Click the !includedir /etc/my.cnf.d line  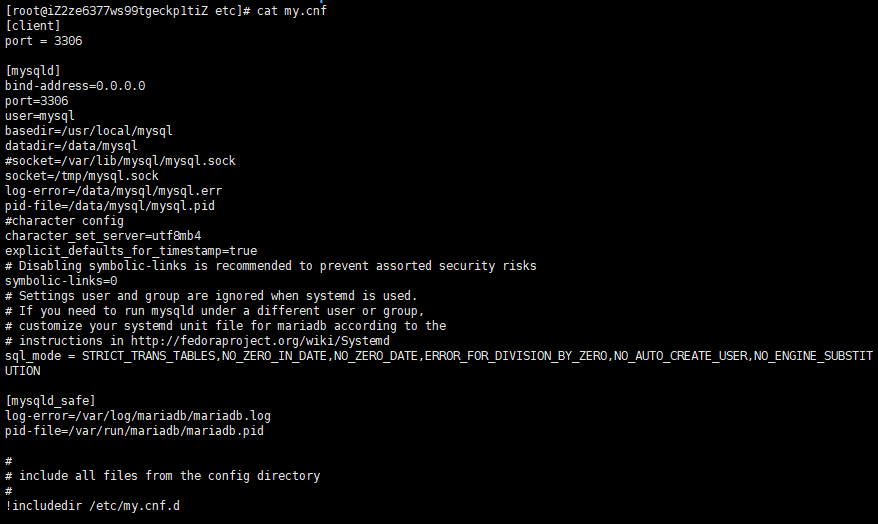click(93, 506)
